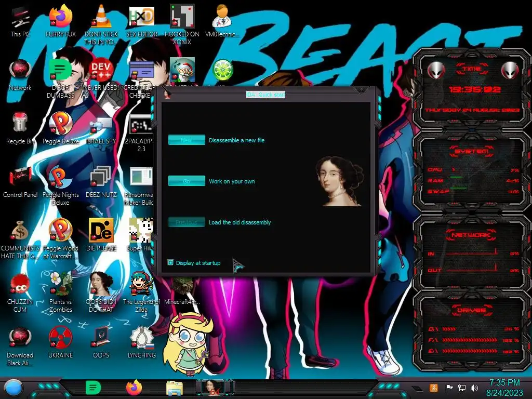532x399 pixels.
Task: Click the lady portrait image in IDA Quick start
Action: (x=339, y=181)
